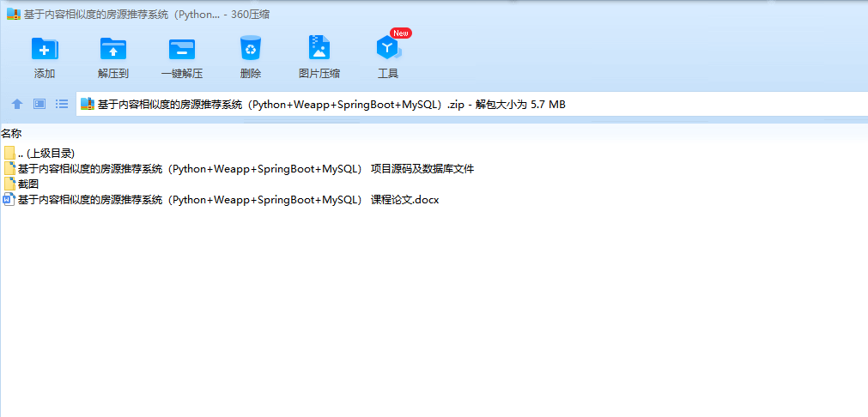868x417 pixels.
Task: Click the 删除 (Delete) trash icon
Action: tap(251, 48)
